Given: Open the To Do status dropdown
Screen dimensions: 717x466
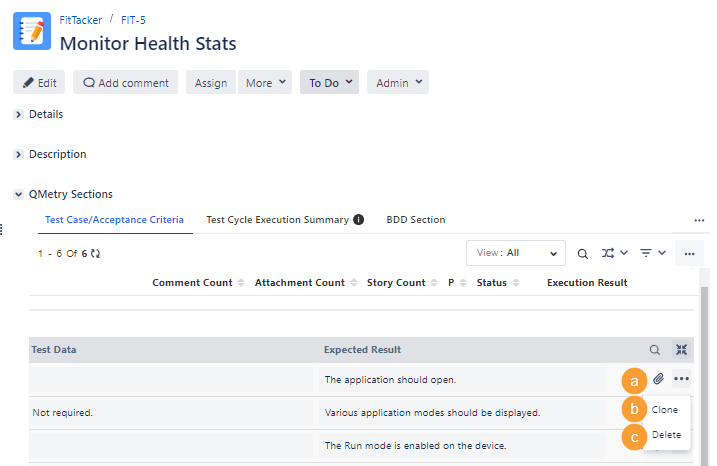Looking at the screenshot, I should click(x=330, y=83).
